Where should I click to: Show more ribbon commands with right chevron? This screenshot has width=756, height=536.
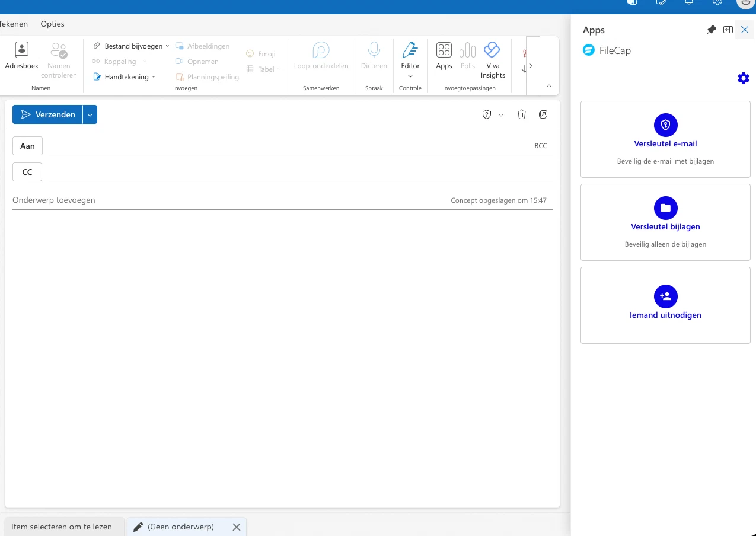point(532,66)
